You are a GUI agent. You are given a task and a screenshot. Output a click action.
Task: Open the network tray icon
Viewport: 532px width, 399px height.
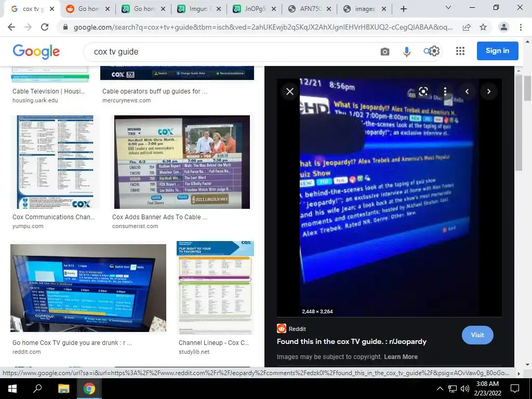tap(453, 389)
